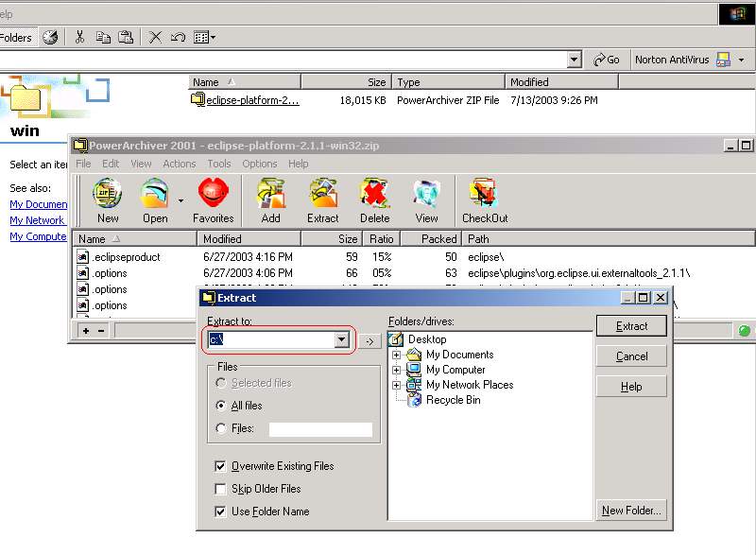The width and height of the screenshot is (756, 555).
Task: Click the Folders button in Explorer toolbar
Action: (16, 37)
